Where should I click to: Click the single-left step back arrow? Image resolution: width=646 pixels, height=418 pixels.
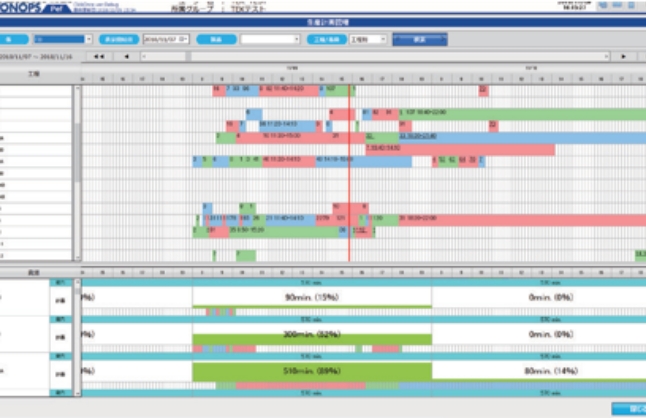click(127, 57)
